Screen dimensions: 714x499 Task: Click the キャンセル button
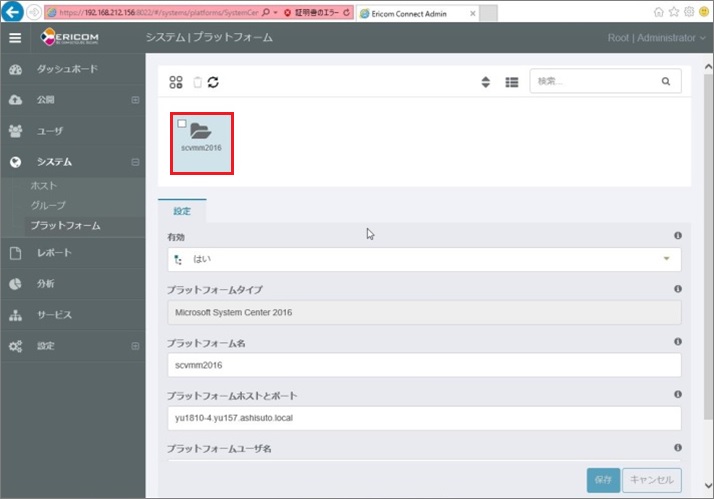click(x=652, y=480)
